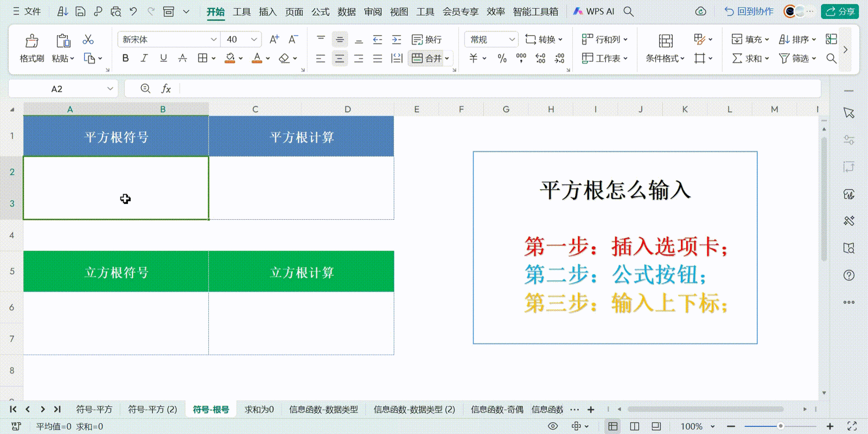Open the Help icon in right sidebar
The width and height of the screenshot is (868, 434).
[x=849, y=275]
